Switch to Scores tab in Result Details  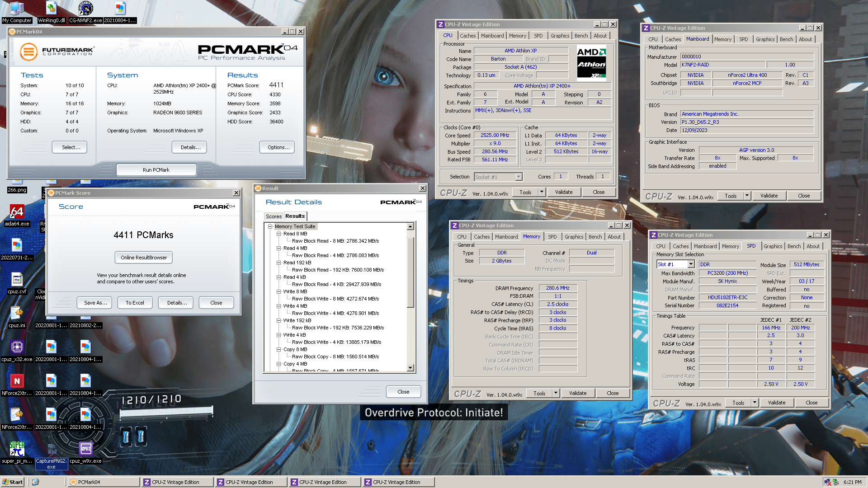coord(274,216)
